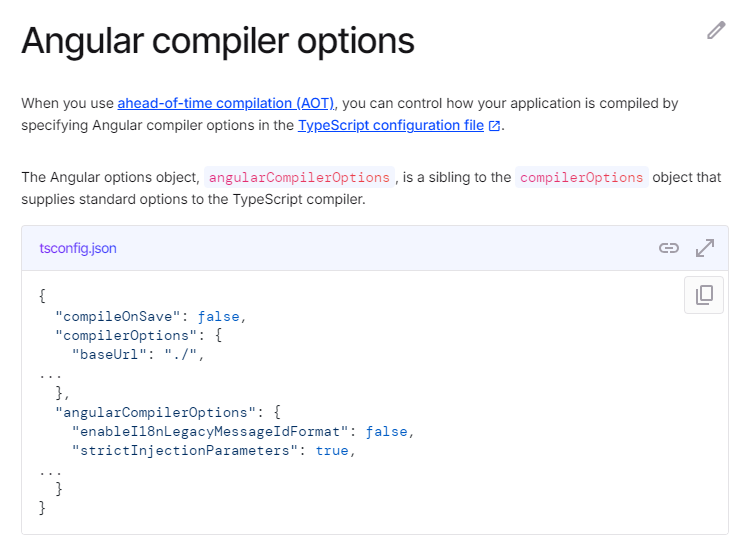747x560 pixels.
Task: Click the true value of strictInjectionParameters
Action: [x=332, y=450]
